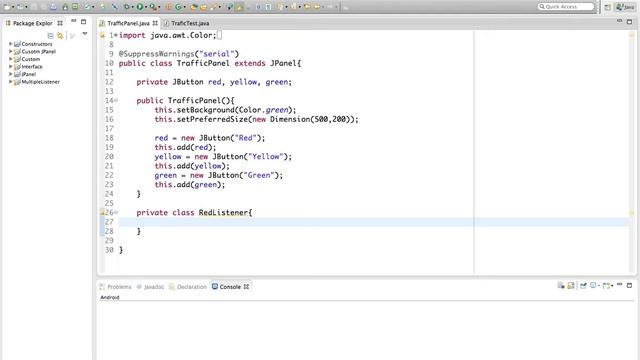
Task: Toggle Mark Occurrences highlighter icon
Action: pos(239,7)
